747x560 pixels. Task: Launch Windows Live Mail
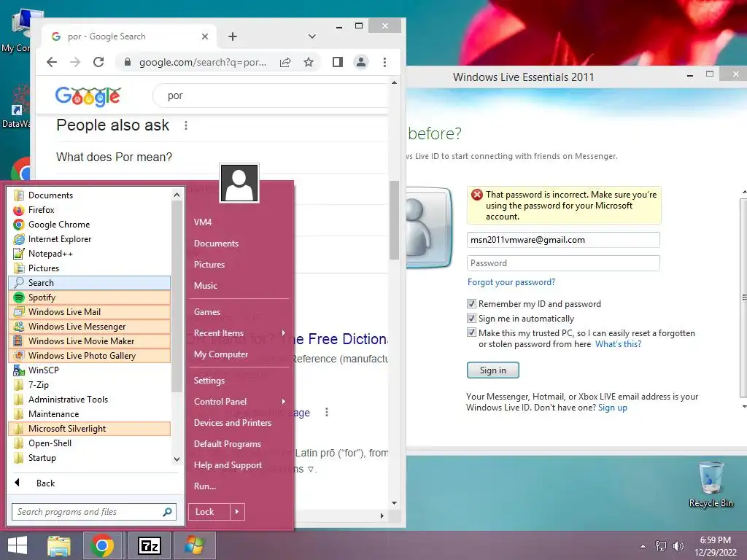point(89,312)
